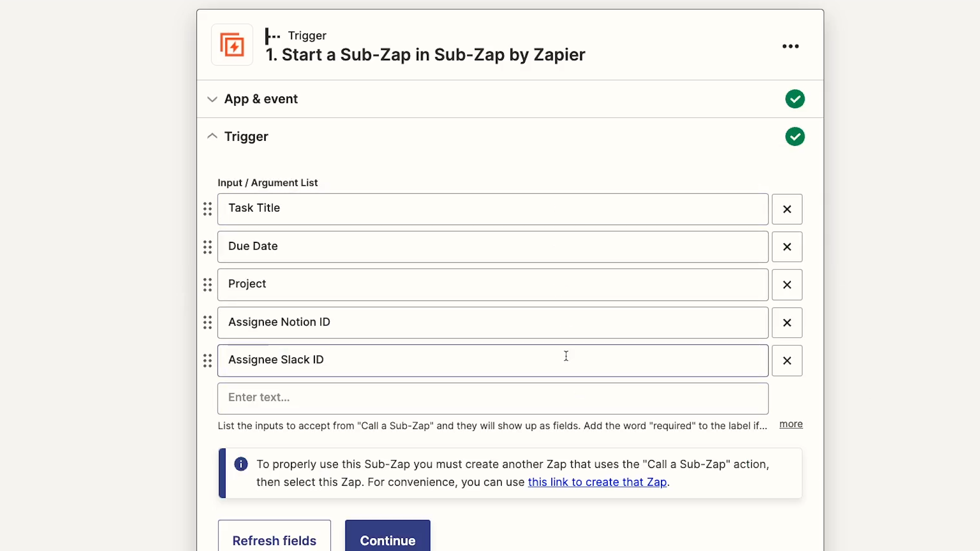
Task: Open the three-dot step options menu
Action: (790, 46)
